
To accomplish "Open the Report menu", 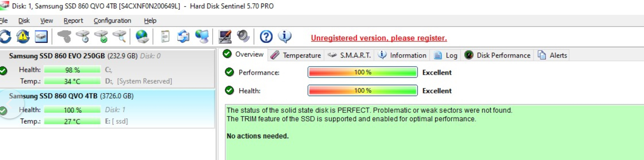I will tap(73, 21).
